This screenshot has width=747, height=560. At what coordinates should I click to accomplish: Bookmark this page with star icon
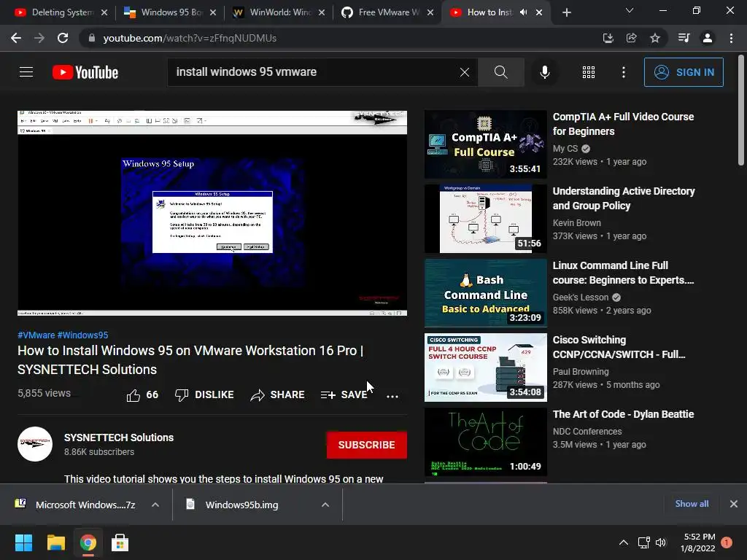point(655,38)
